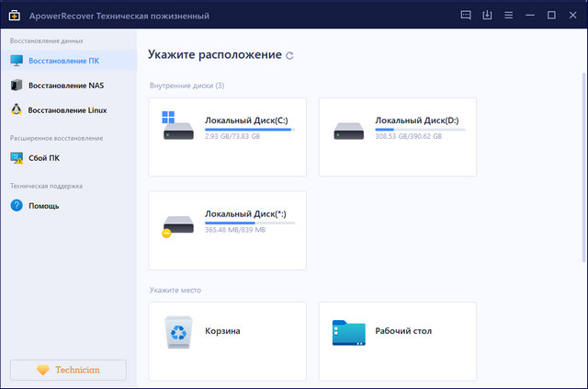Choose Локальный Диск(C:) drive card
588x389 pixels.
pyautogui.click(x=227, y=136)
